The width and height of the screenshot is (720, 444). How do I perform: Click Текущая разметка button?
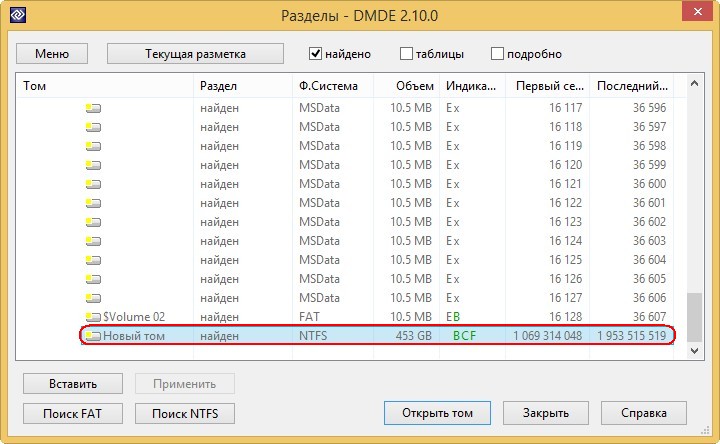pos(195,54)
